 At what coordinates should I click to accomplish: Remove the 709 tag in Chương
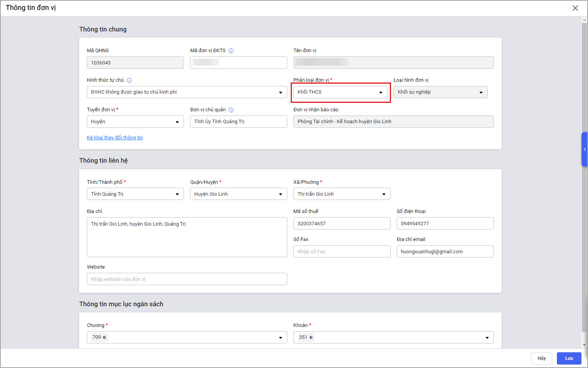click(x=104, y=337)
